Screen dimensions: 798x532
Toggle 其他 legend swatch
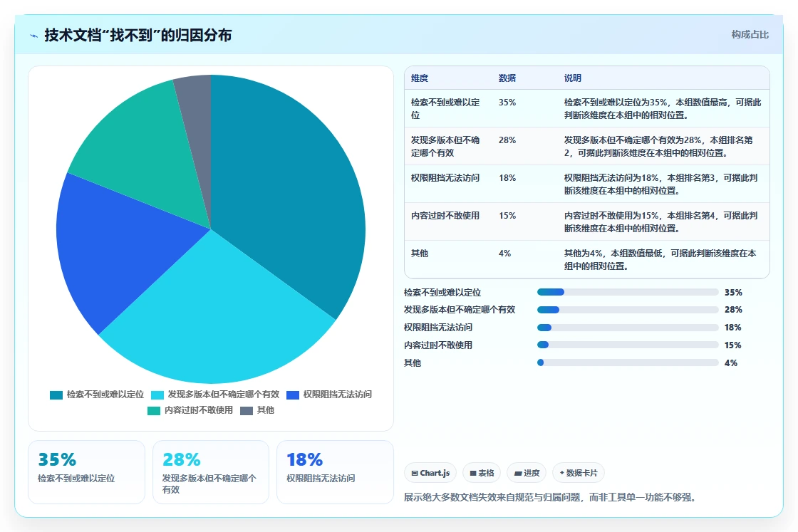click(x=247, y=411)
